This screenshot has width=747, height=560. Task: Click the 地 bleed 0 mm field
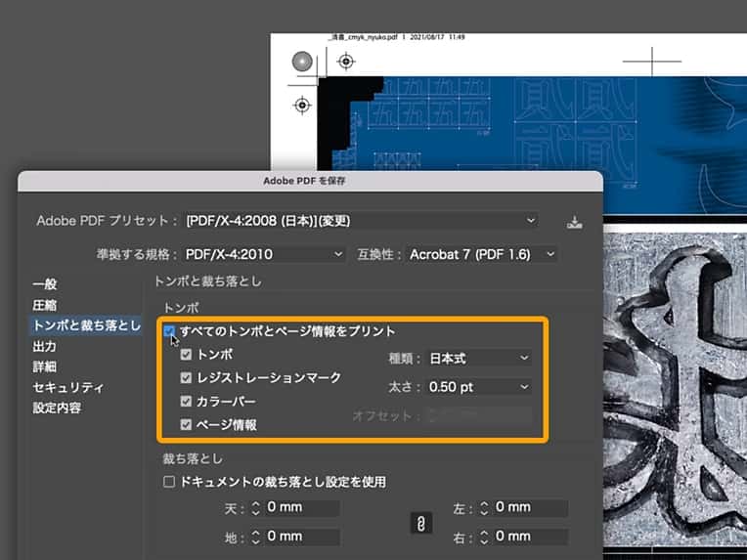pos(301,537)
